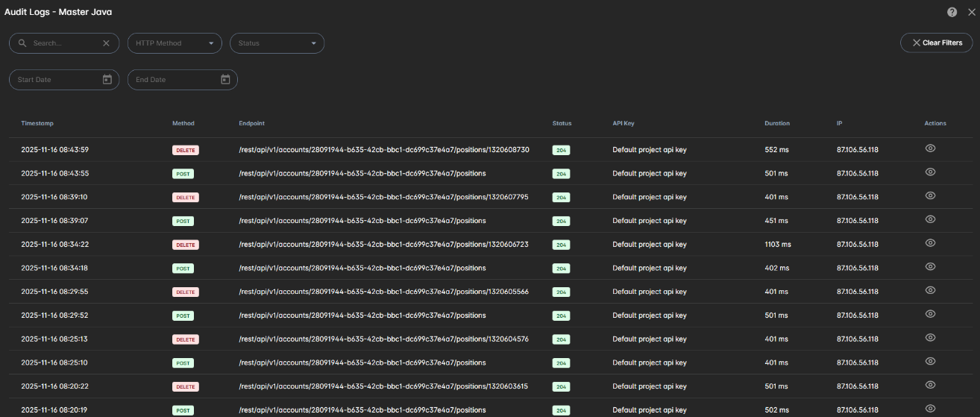Click timestamp 2025-11-16 08:43:59
Viewport: 980px width, 417px height.
coord(54,150)
